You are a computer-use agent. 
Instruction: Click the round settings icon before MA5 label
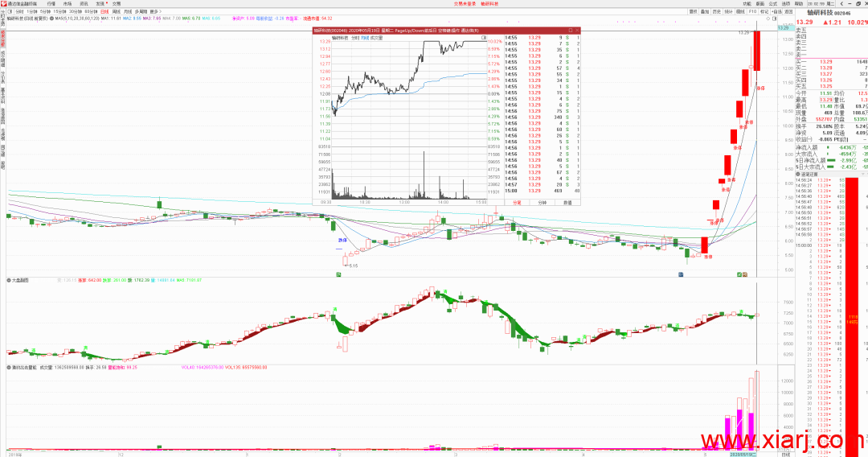52,19
